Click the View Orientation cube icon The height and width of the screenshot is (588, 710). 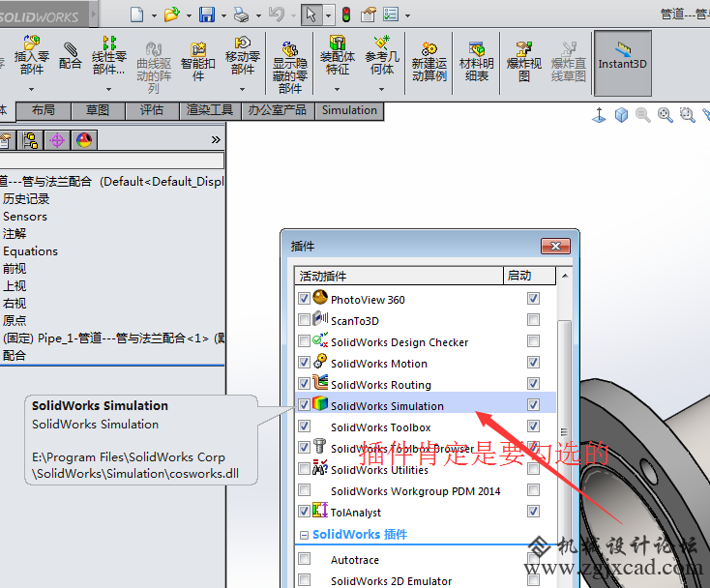click(x=621, y=115)
